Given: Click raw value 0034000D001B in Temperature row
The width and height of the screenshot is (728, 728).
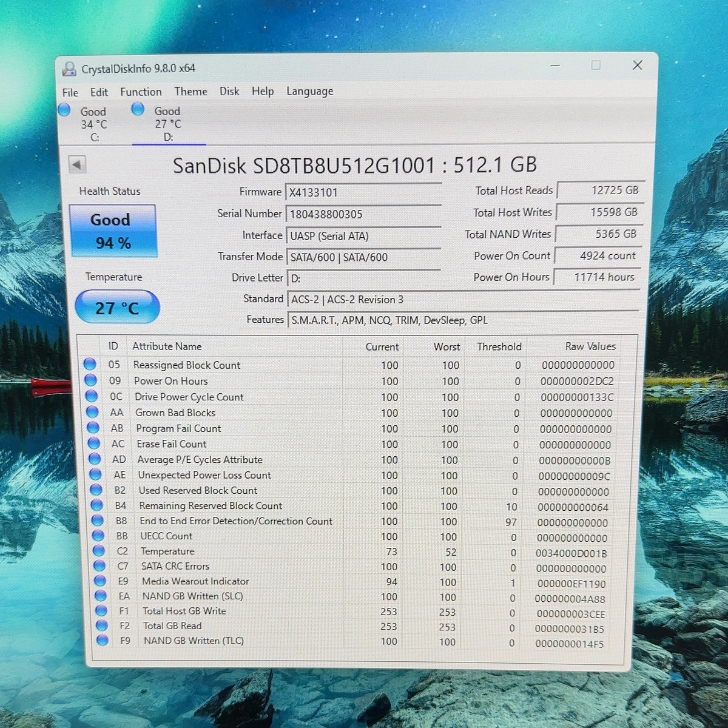Looking at the screenshot, I should (x=571, y=553).
